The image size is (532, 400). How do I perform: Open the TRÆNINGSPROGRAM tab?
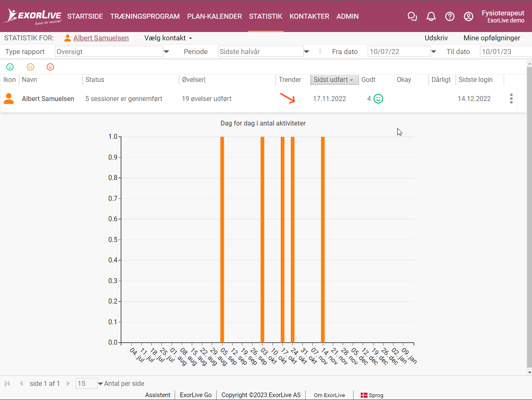(x=145, y=16)
